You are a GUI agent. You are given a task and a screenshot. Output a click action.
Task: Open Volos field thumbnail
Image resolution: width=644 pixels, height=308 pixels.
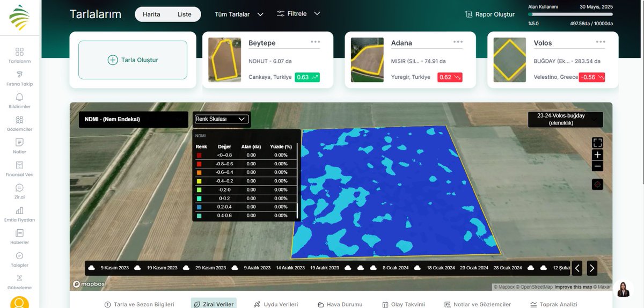(x=510, y=60)
